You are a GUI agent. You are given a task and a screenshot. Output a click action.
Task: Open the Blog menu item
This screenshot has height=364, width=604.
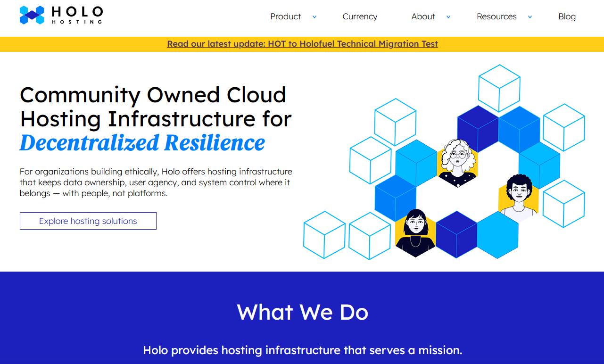[567, 17]
